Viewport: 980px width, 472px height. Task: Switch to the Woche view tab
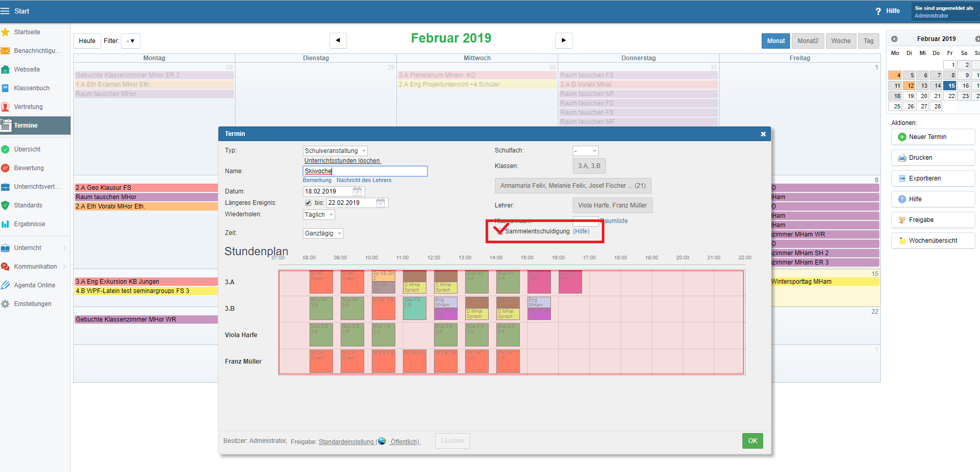click(840, 41)
